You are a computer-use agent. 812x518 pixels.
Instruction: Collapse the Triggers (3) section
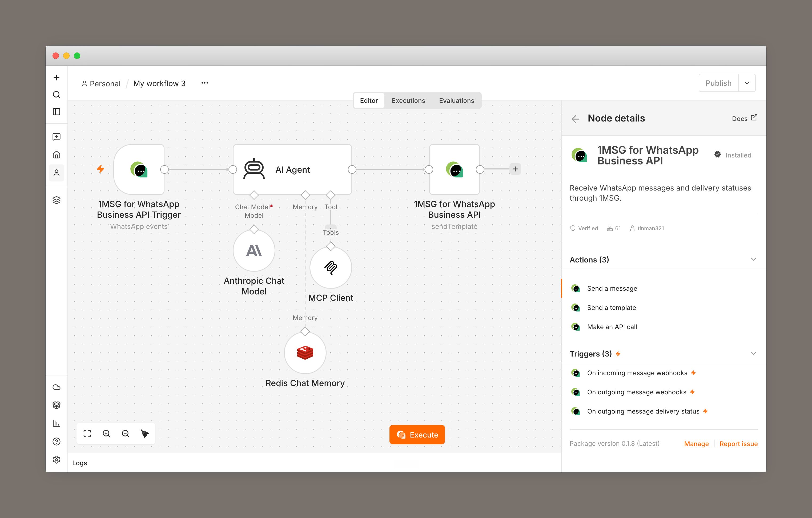point(754,354)
